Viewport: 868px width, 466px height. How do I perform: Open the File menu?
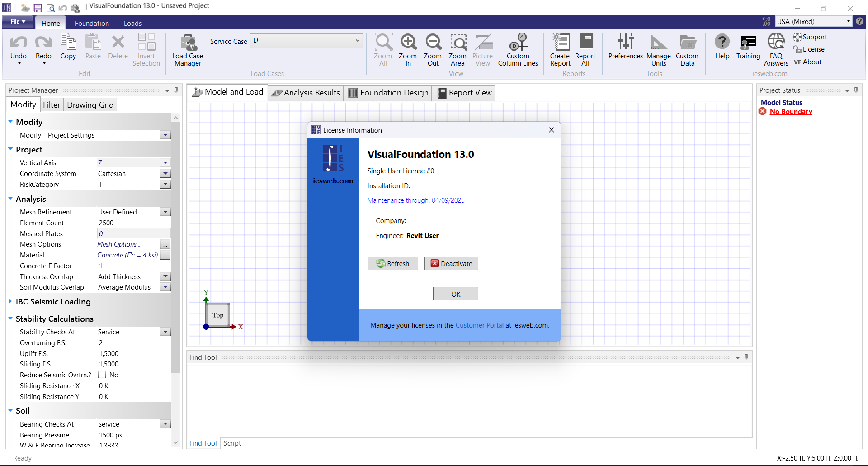18,22
